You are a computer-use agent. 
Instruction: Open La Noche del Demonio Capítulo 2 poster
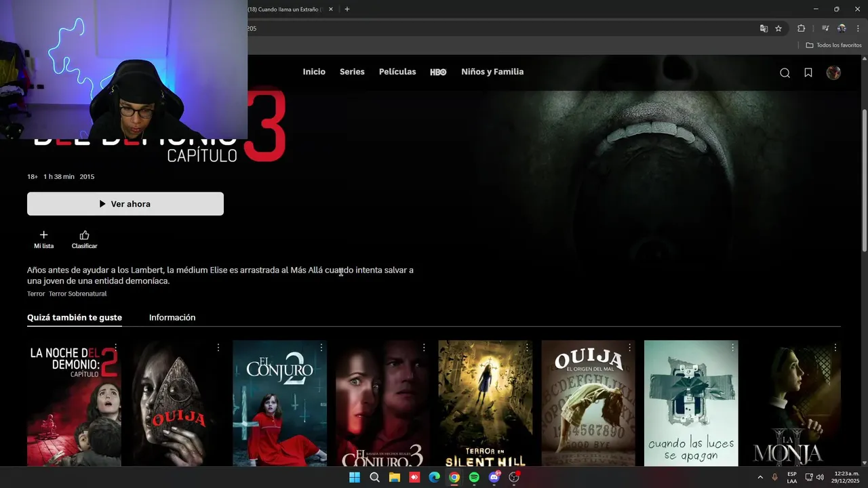(74, 403)
